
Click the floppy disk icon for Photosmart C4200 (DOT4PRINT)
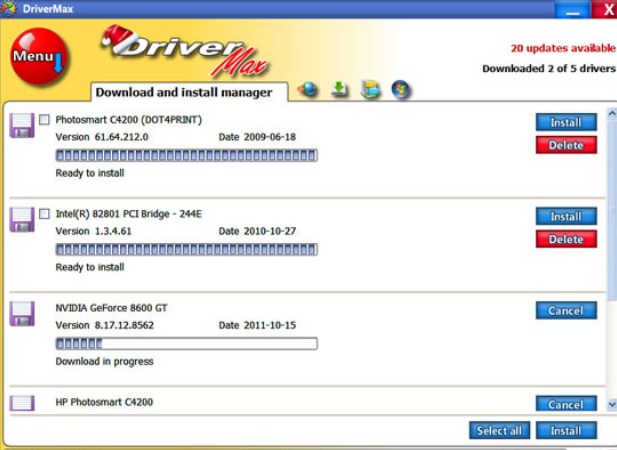click(22, 126)
